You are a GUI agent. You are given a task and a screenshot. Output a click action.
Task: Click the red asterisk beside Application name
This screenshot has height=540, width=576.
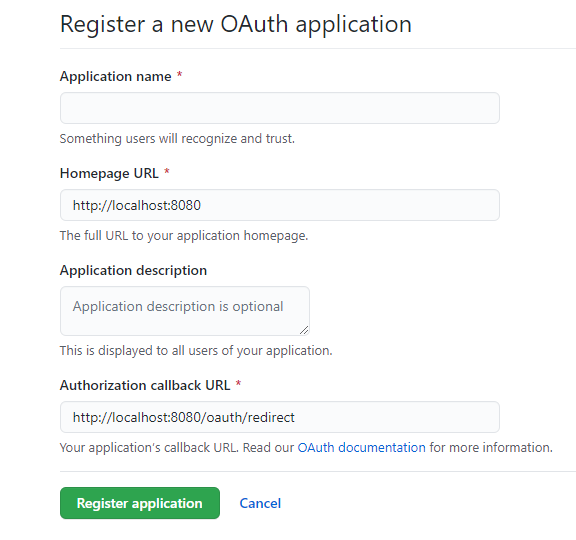(180, 75)
